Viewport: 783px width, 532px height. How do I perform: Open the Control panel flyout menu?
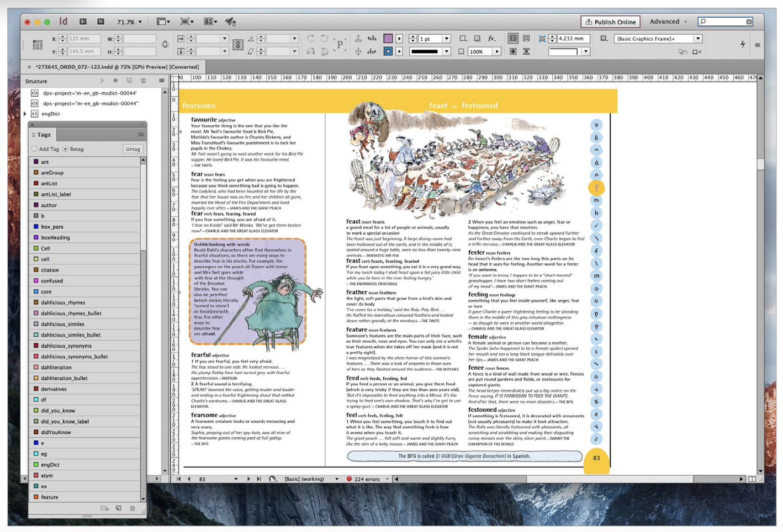tap(758, 45)
